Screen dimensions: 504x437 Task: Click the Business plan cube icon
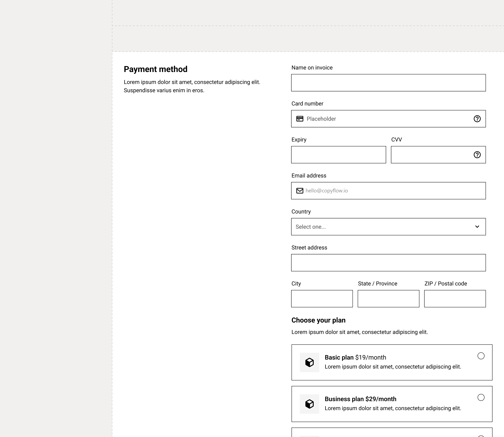coord(309,404)
